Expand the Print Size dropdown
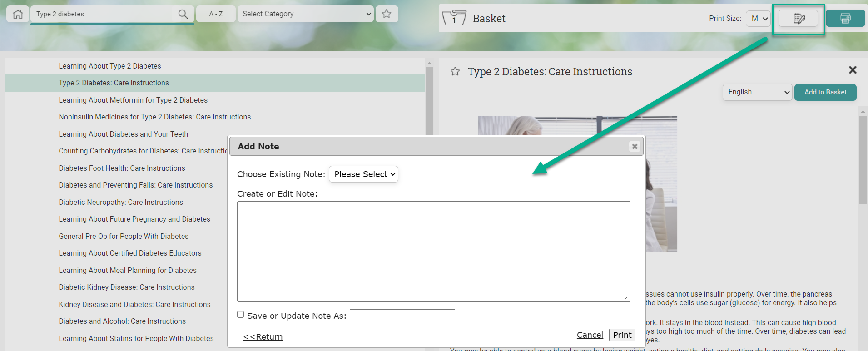The width and height of the screenshot is (868, 351). point(759,19)
